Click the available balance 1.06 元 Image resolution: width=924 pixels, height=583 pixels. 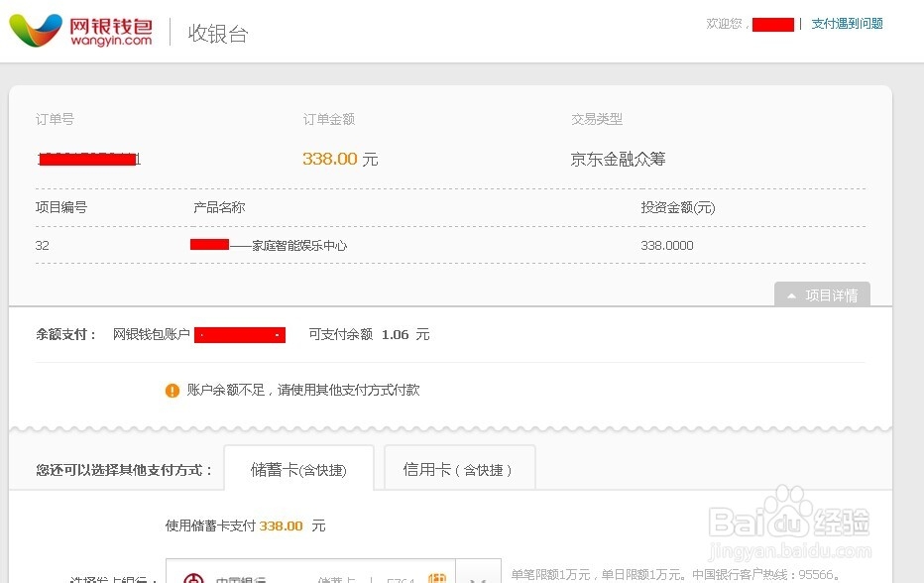pos(405,335)
